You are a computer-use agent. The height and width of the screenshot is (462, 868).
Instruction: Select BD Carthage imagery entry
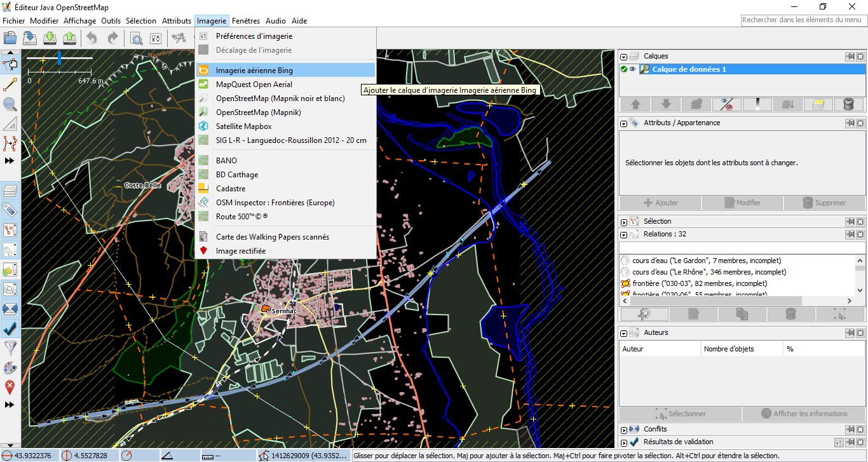[285, 175]
